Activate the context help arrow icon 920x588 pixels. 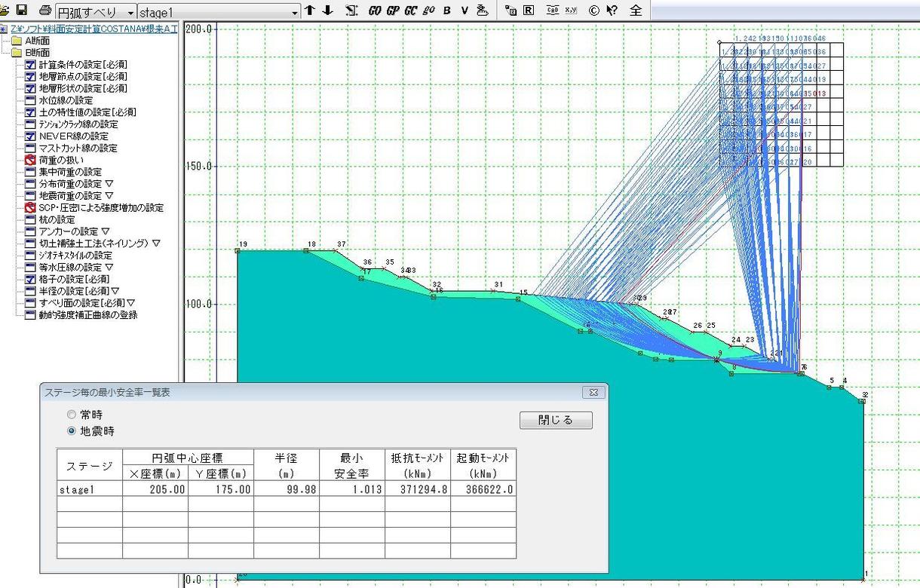[x=613, y=11]
